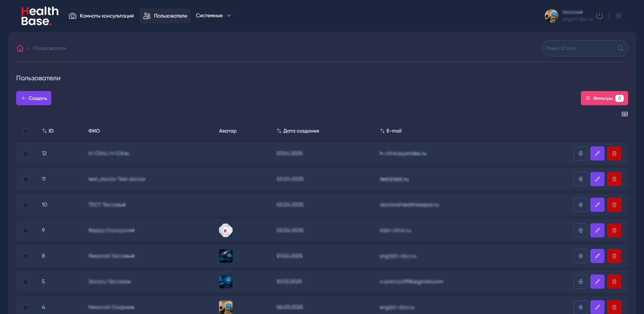
Task: Edit the user with ID 9
Action: (x=597, y=230)
